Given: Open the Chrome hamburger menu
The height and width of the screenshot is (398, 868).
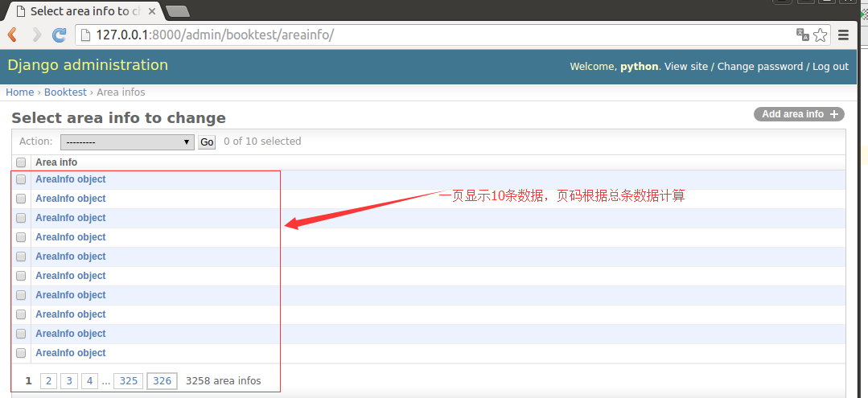Looking at the screenshot, I should [843, 35].
